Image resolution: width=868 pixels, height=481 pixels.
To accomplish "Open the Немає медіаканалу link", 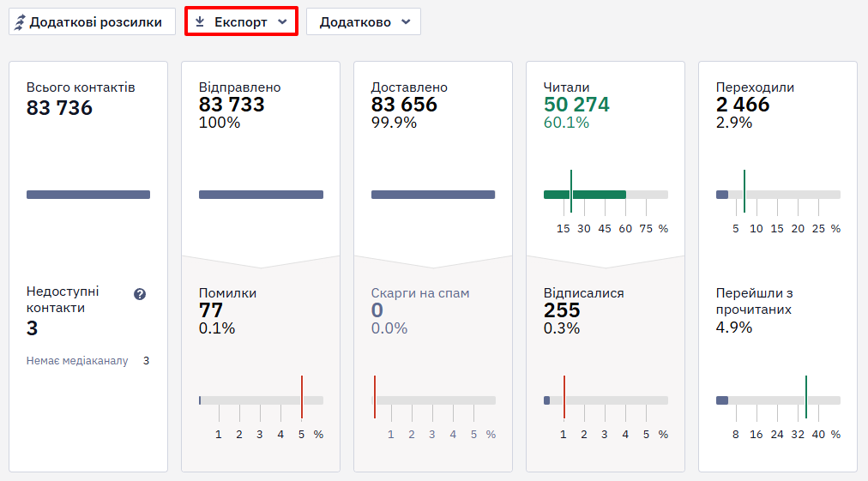I will tap(77, 361).
